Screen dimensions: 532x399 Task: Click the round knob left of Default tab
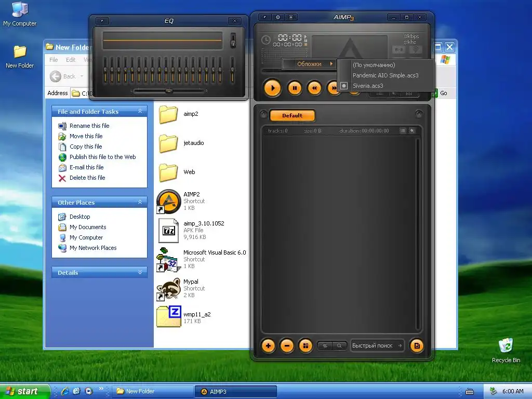tap(263, 114)
